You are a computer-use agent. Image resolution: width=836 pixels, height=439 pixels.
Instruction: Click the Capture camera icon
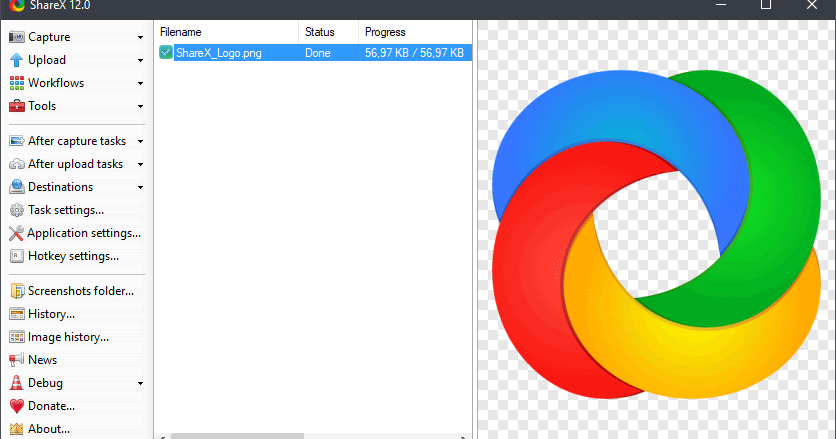click(17, 37)
